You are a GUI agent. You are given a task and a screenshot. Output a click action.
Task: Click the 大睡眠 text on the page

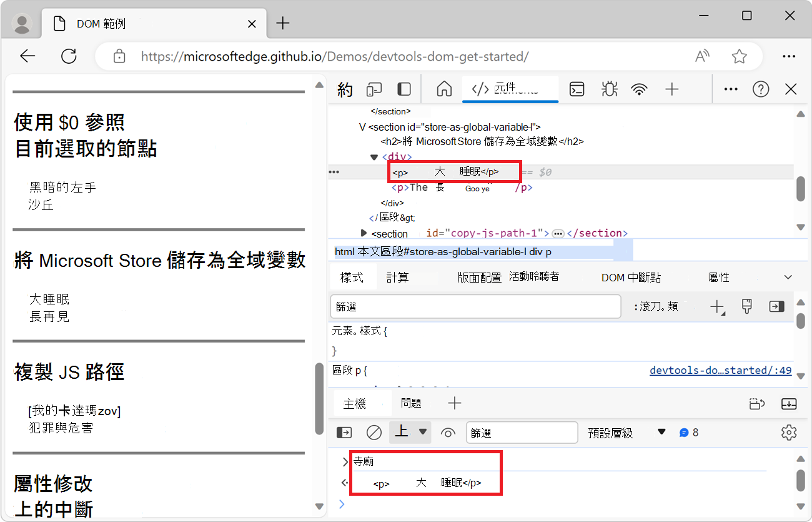point(49,299)
